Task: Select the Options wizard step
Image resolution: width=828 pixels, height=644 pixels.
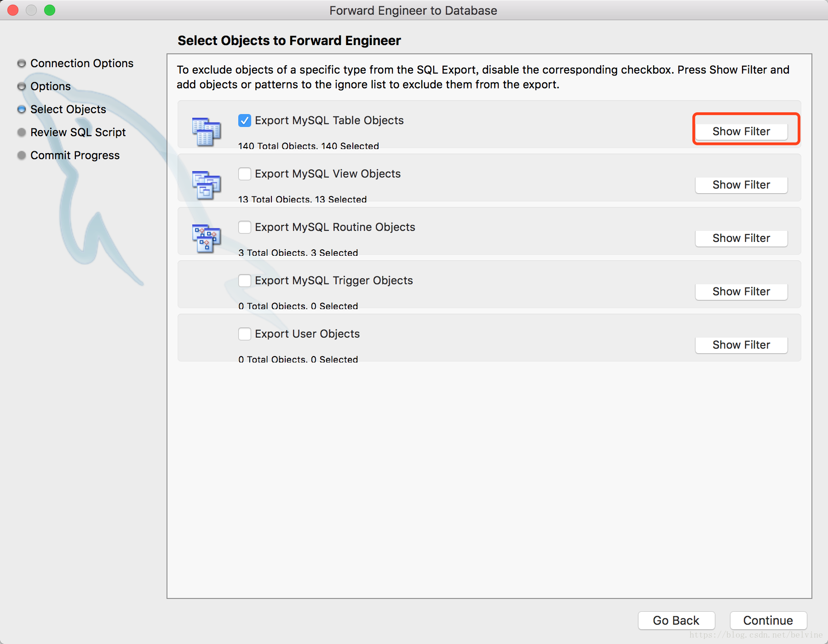Action: coord(44,86)
